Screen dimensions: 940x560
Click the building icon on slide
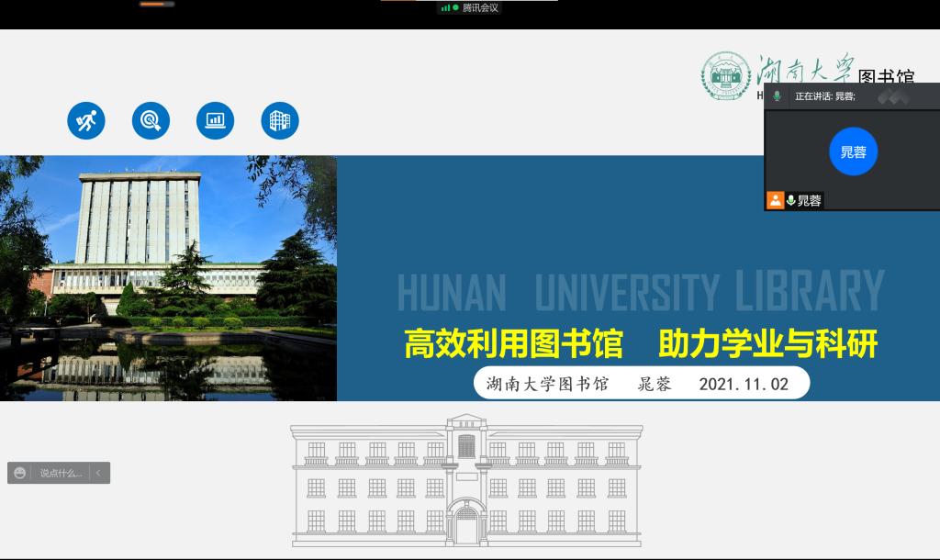click(x=280, y=120)
